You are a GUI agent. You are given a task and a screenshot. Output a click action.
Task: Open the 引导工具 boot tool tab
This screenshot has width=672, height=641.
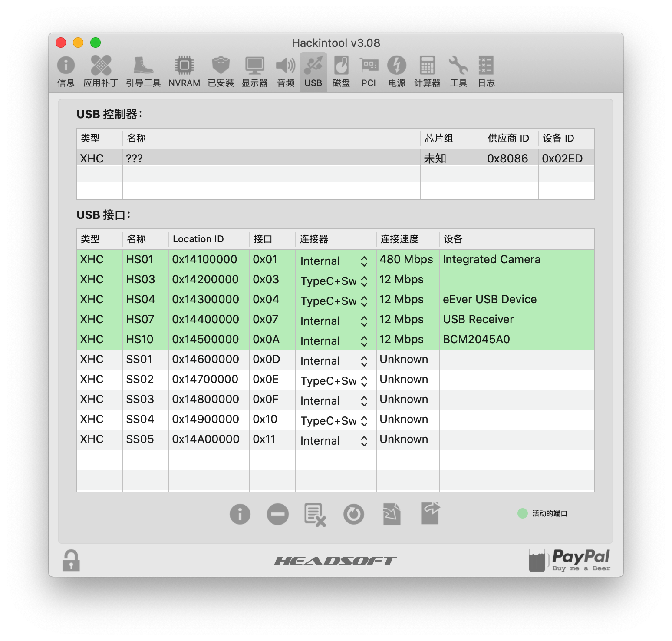pos(143,72)
